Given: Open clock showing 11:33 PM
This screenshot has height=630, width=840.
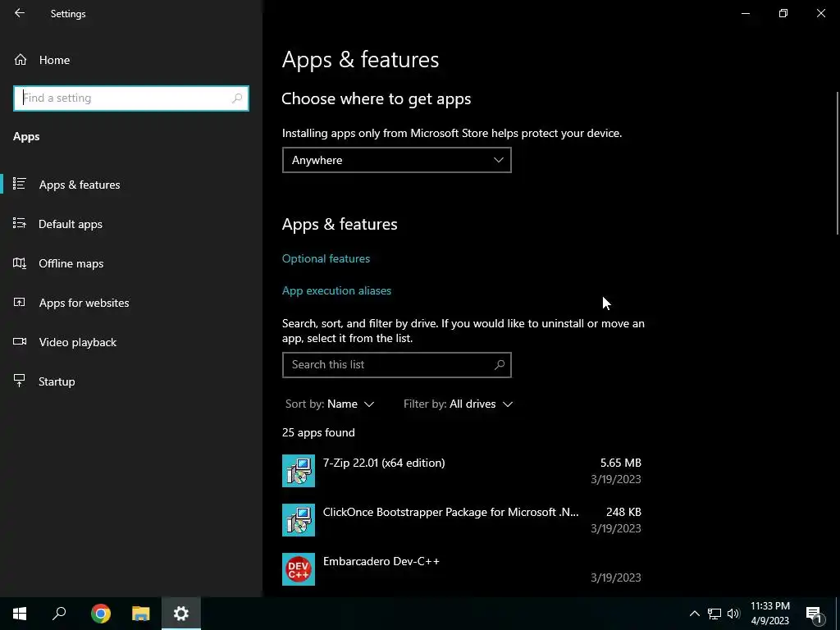Looking at the screenshot, I should coord(769,614).
